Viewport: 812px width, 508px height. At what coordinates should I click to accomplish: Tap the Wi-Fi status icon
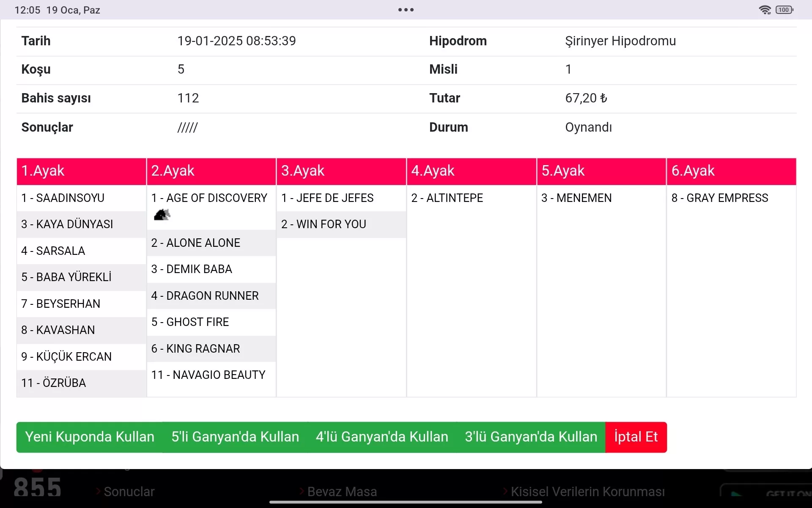point(765,10)
